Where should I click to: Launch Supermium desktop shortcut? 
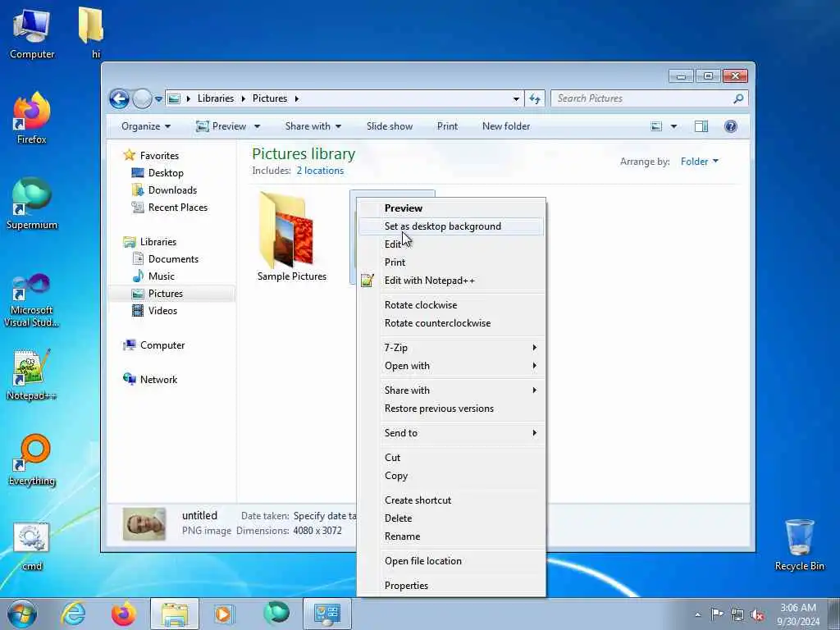click(32, 203)
